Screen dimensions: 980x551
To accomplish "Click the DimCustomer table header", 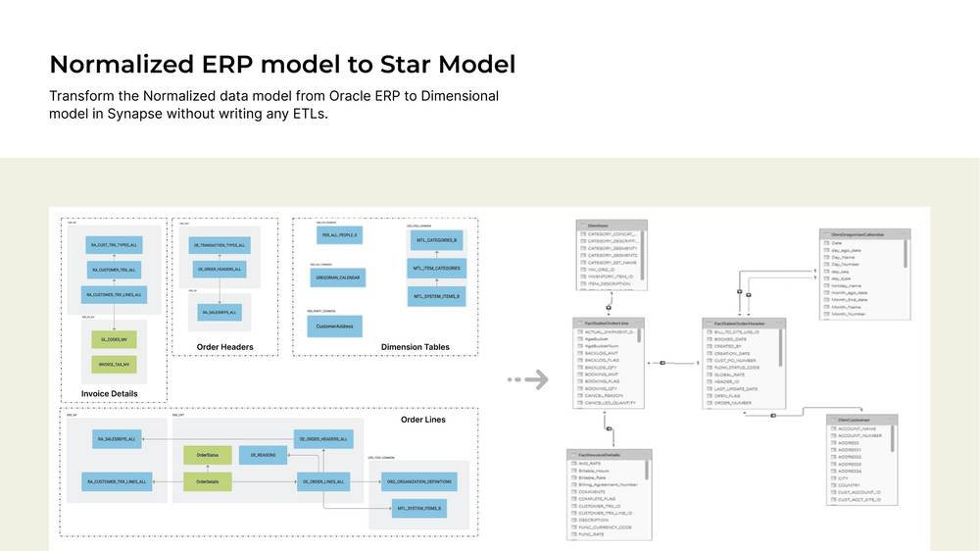I will 861,420.
